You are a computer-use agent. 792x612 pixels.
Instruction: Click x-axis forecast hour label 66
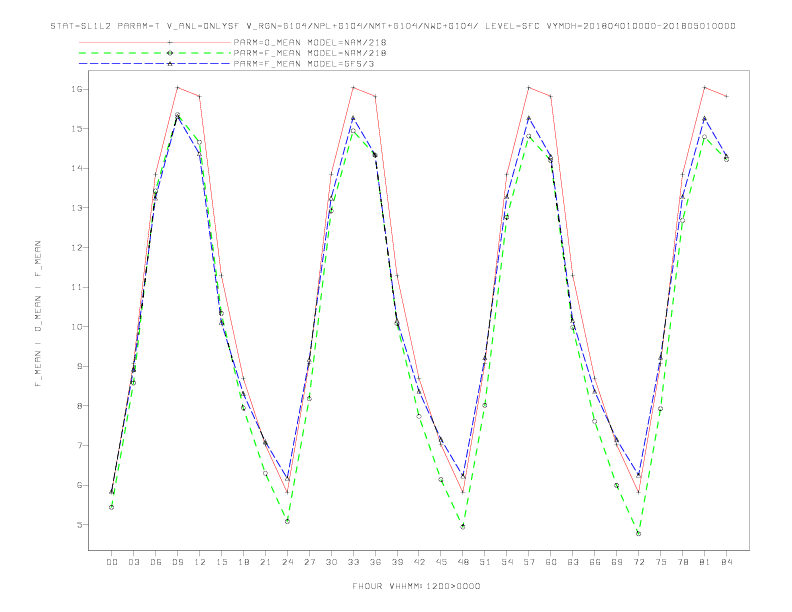pyautogui.click(x=595, y=562)
